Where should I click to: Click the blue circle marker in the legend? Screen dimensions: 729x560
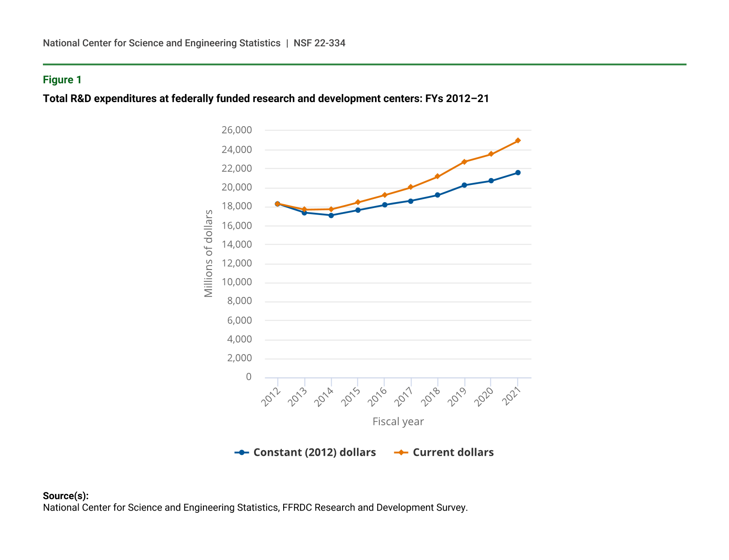(x=242, y=453)
